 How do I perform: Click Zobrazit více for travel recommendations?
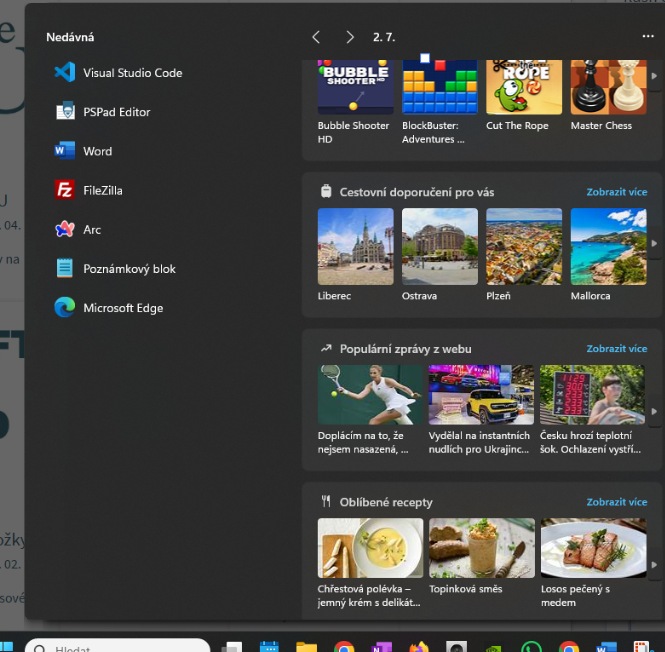[617, 192]
